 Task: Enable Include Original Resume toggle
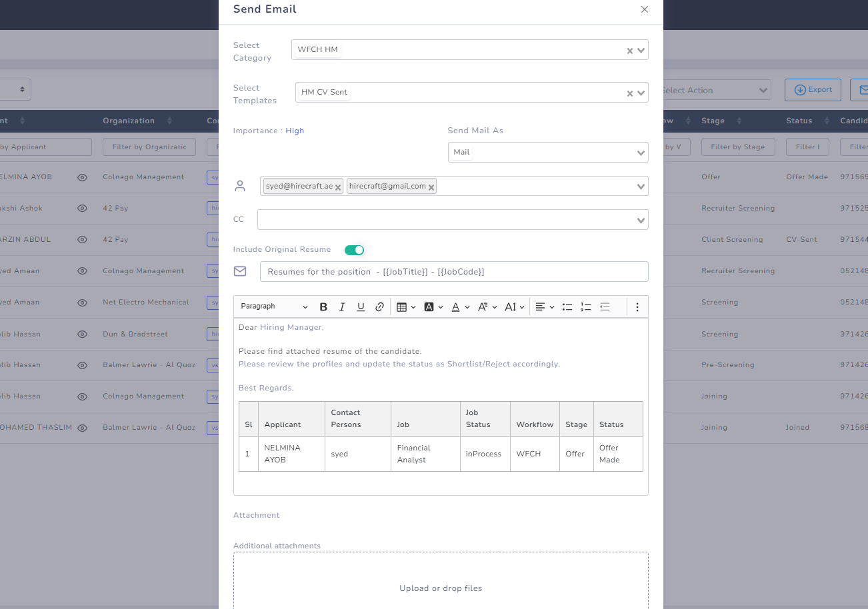(x=354, y=249)
